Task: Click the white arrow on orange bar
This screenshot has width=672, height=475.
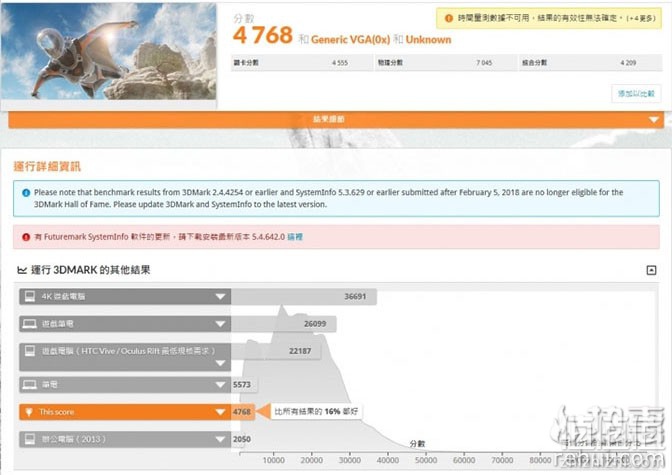Action: coord(654,120)
